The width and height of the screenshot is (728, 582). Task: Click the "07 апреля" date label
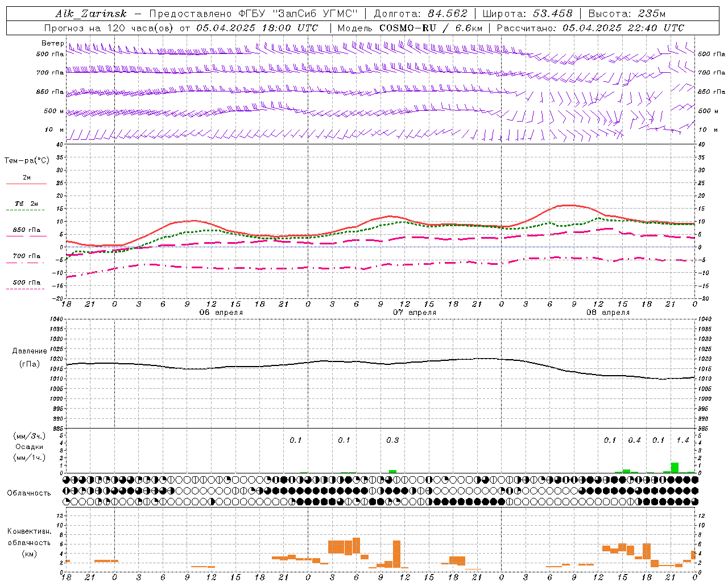pyautogui.click(x=415, y=313)
